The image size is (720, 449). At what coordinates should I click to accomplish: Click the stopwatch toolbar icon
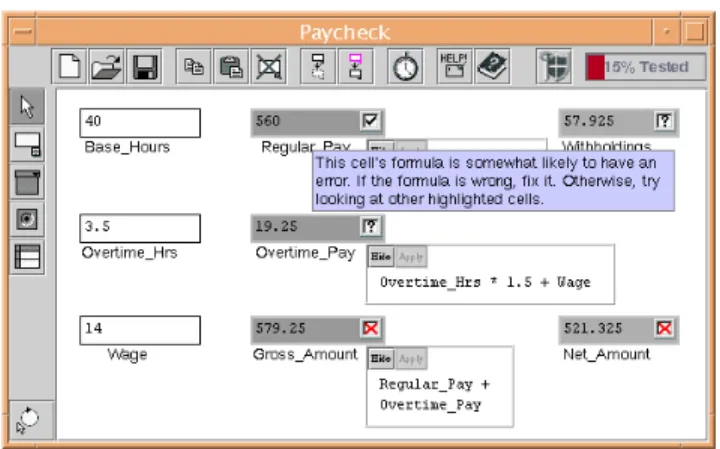[405, 67]
